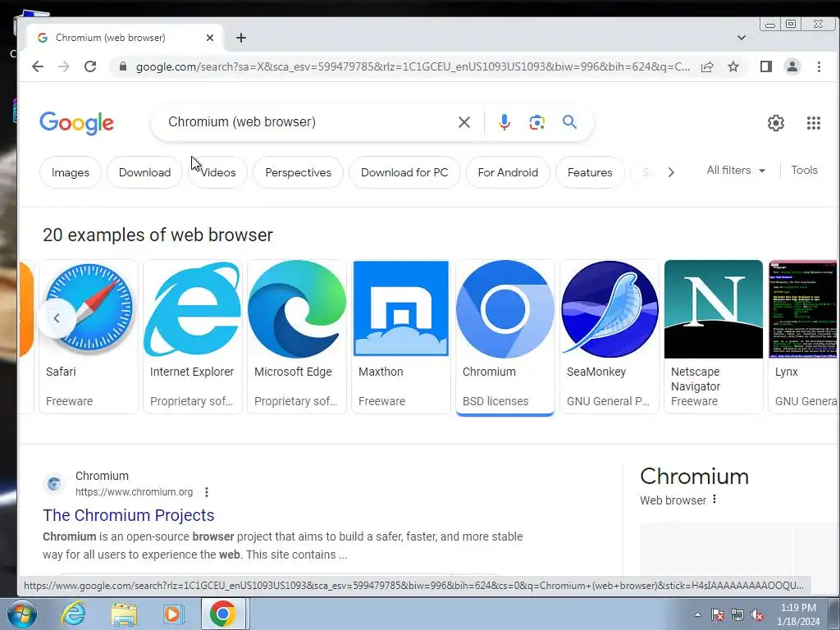Screen dimensions: 840x630
Task: Open Action Center flag tray icon
Action: click(718, 614)
